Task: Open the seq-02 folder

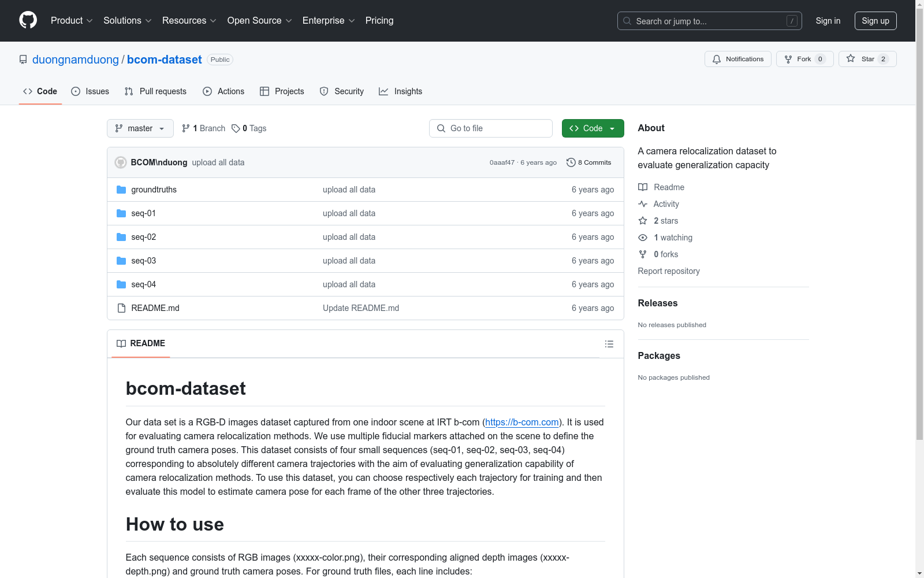Action: click(x=143, y=237)
